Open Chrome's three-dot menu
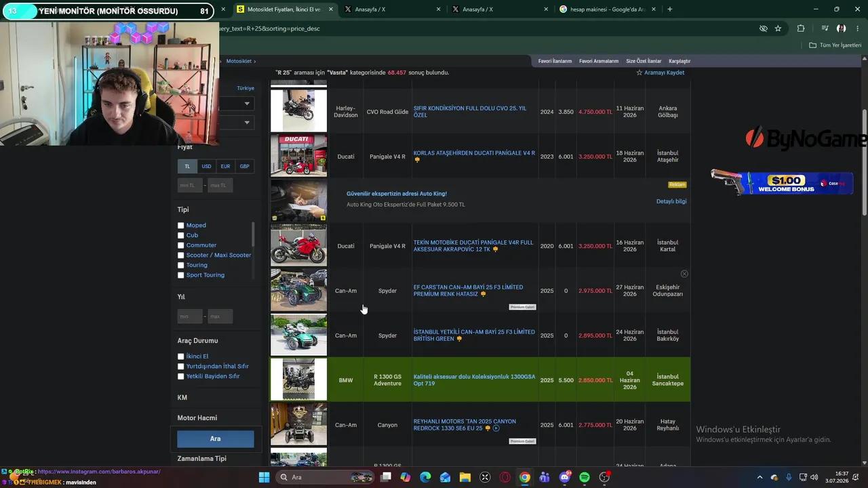Image resolution: width=868 pixels, height=488 pixels. click(x=857, y=28)
